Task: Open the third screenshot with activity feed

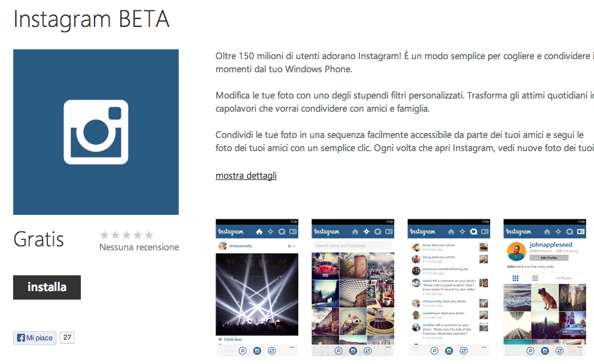Action: (x=449, y=288)
